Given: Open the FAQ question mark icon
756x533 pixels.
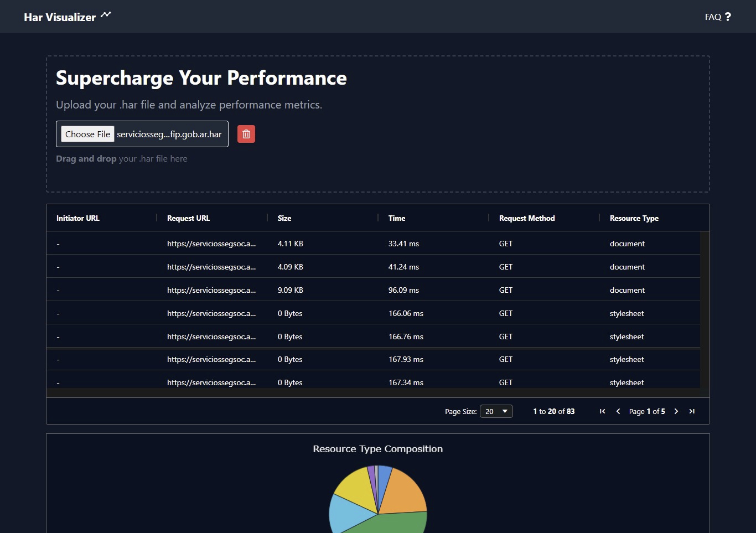Looking at the screenshot, I should coord(728,17).
